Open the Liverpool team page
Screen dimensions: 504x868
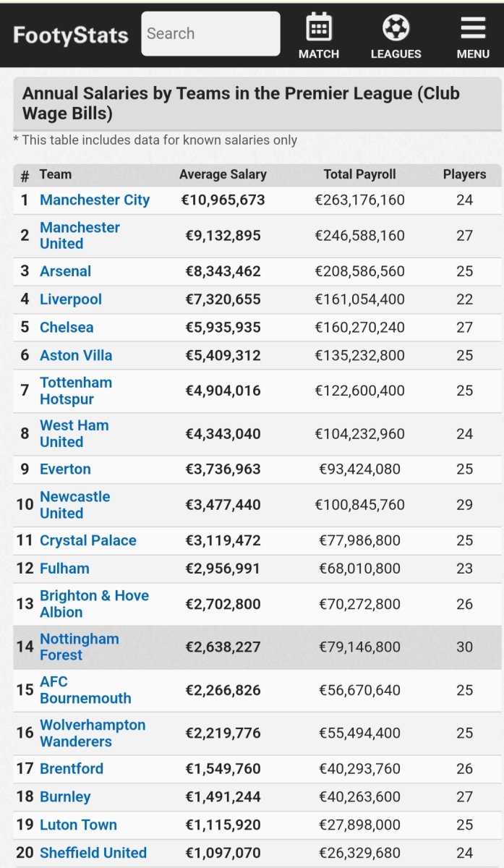pos(70,299)
